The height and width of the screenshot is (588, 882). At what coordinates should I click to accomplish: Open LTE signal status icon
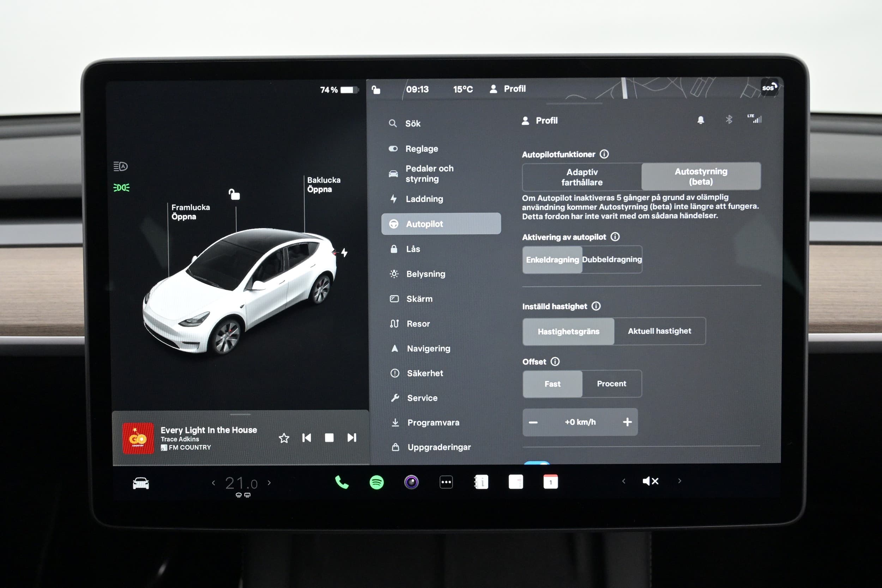[x=755, y=119]
